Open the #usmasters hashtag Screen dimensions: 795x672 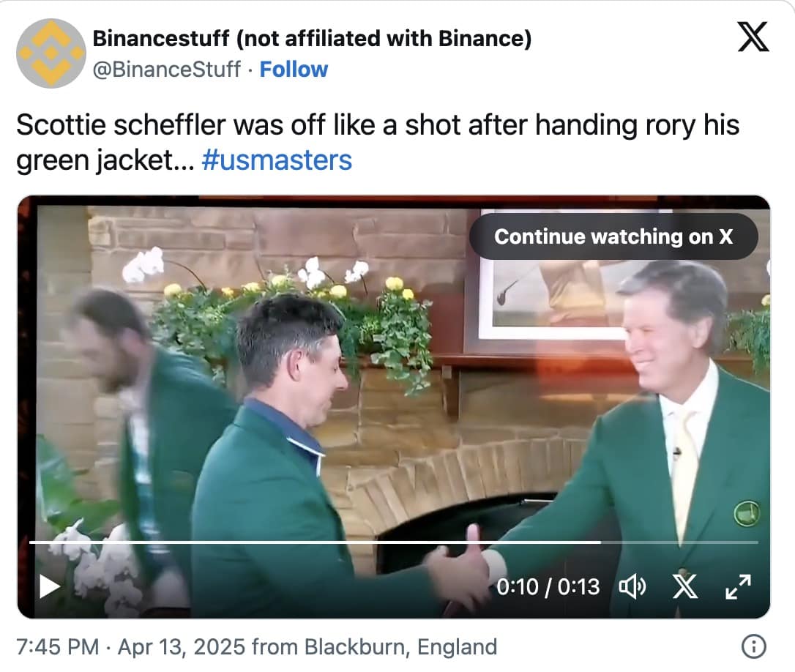[x=276, y=160]
